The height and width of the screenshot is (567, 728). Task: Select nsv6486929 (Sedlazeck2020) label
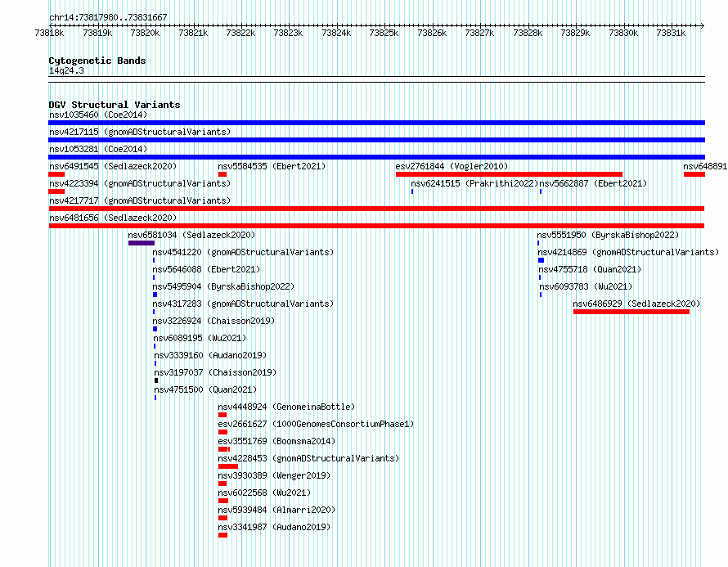pyautogui.click(x=636, y=304)
